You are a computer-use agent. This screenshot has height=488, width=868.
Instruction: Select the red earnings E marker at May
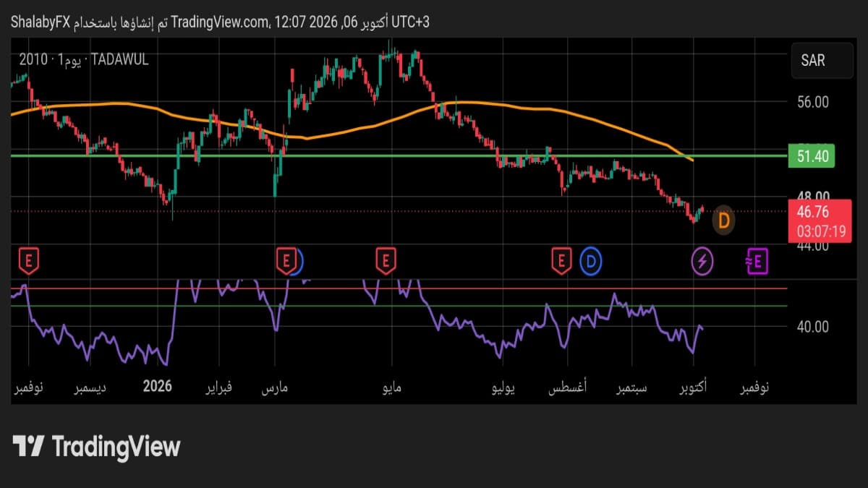[386, 260]
